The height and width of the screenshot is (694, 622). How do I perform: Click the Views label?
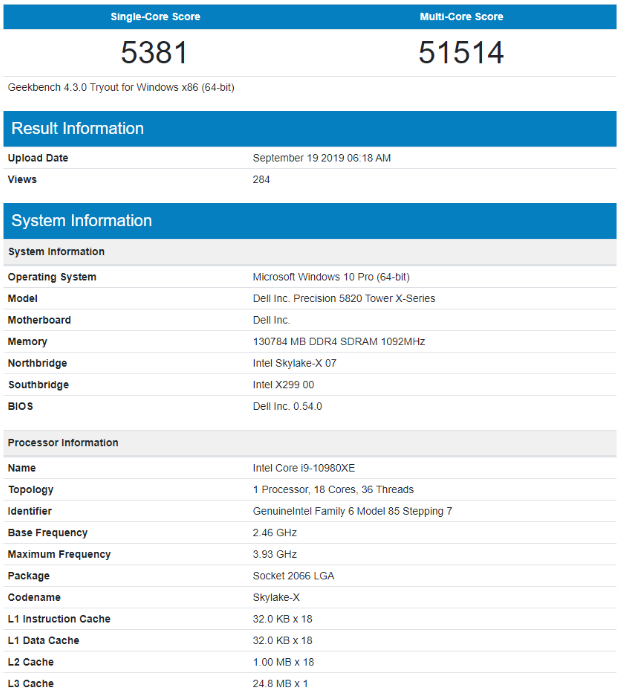click(x=22, y=179)
